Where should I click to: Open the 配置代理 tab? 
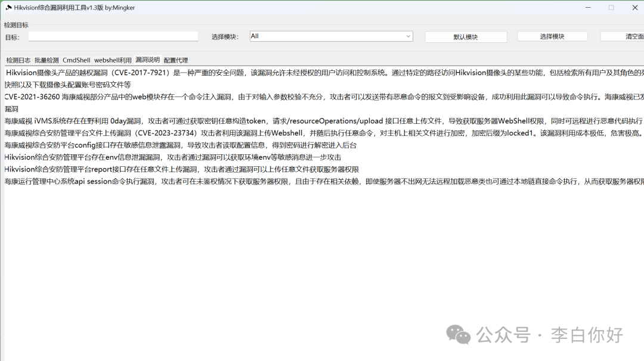tap(176, 60)
